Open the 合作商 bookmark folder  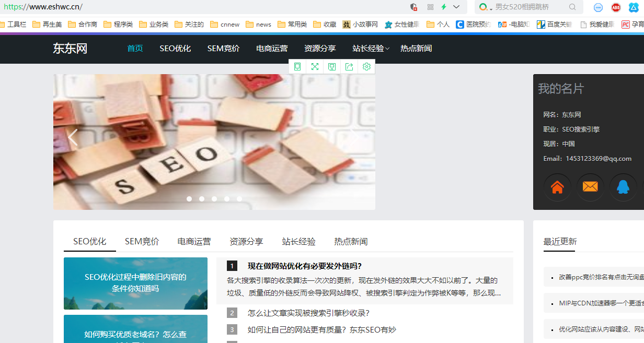[x=83, y=25]
